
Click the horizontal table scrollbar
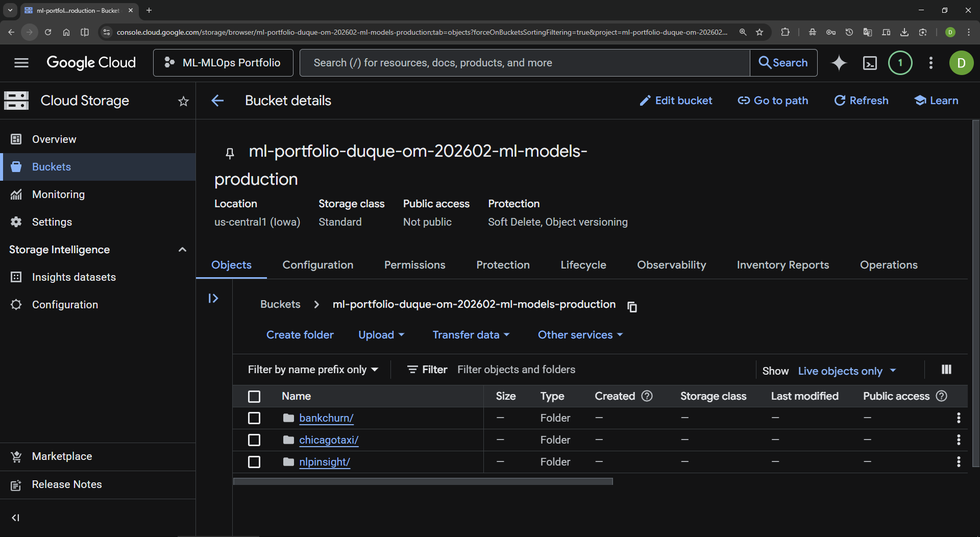[x=423, y=481]
